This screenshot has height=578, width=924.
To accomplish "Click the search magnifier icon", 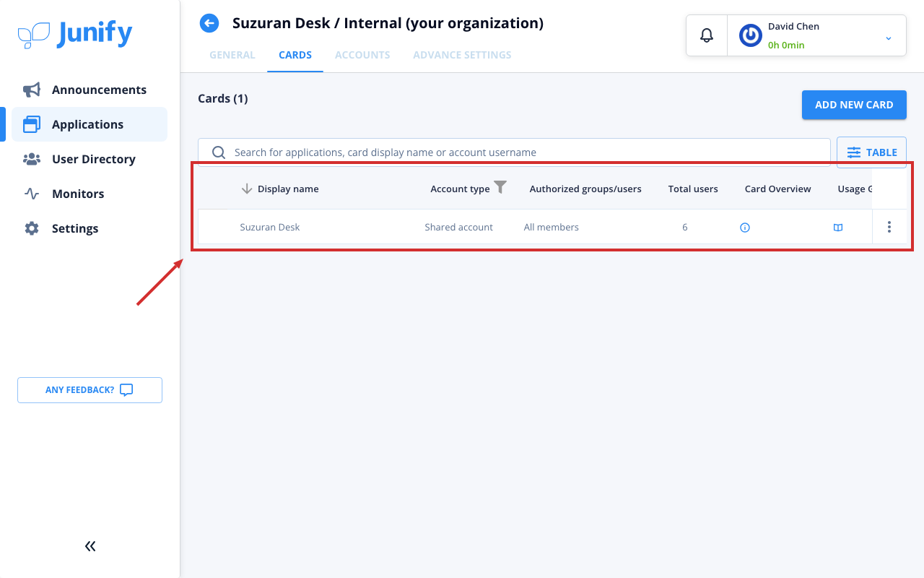I will (x=219, y=152).
